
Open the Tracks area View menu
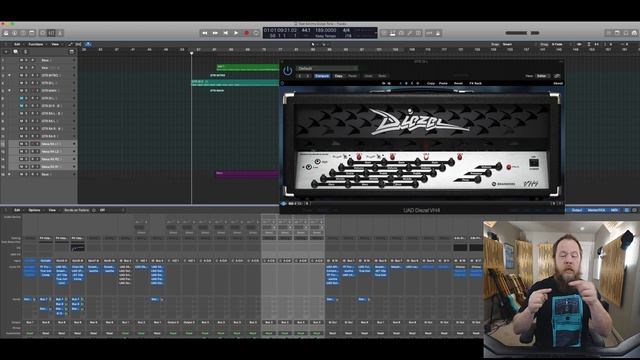tap(55, 44)
